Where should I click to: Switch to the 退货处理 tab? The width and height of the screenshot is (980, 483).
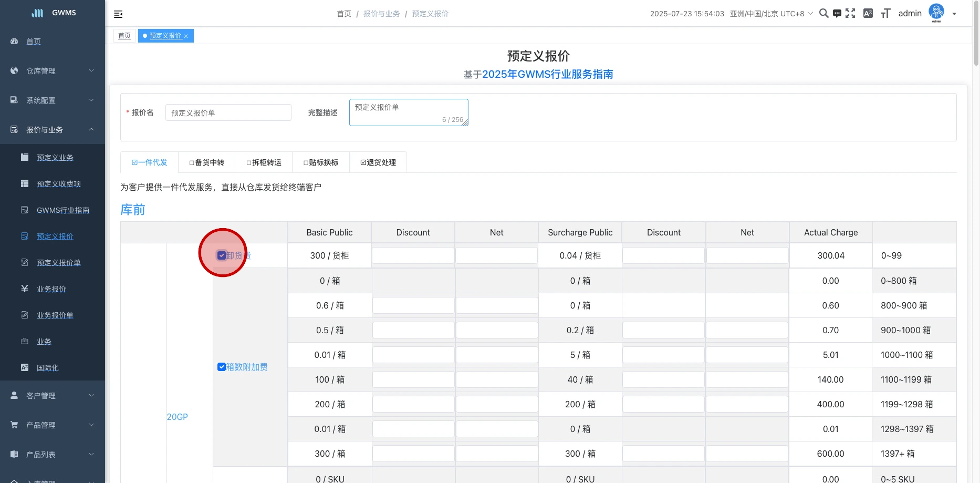(x=378, y=162)
